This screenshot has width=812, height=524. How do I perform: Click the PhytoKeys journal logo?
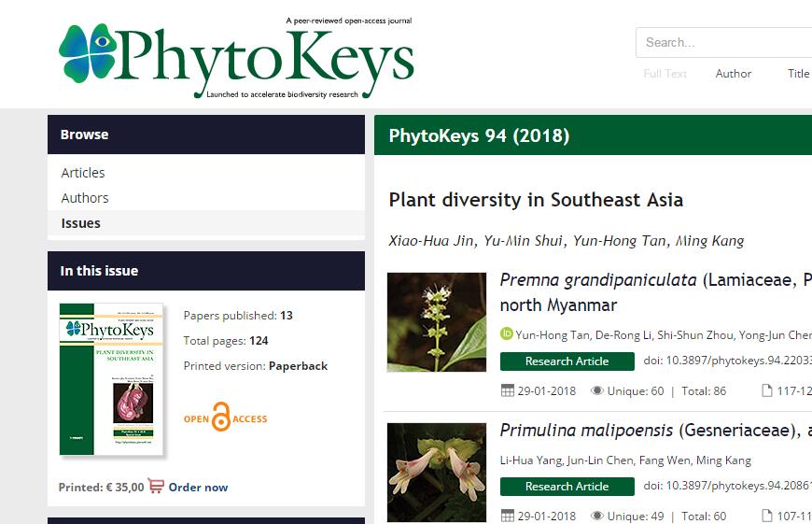pos(235,56)
